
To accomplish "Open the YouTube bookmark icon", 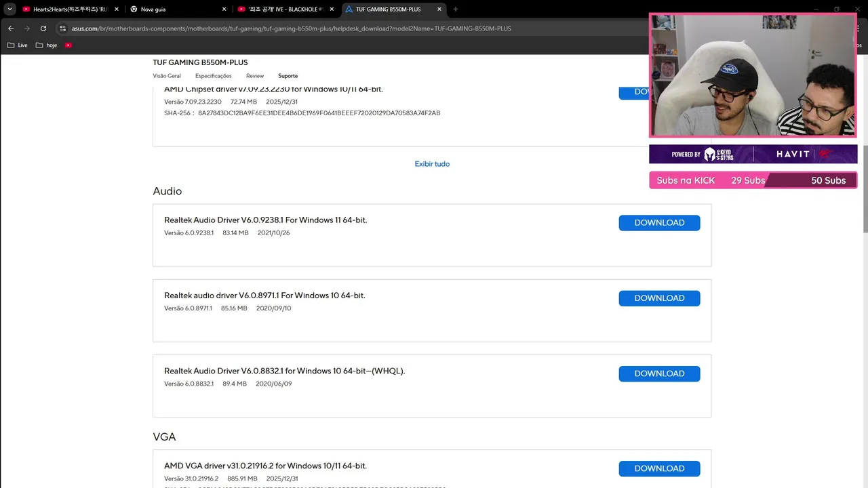I will click(x=68, y=45).
